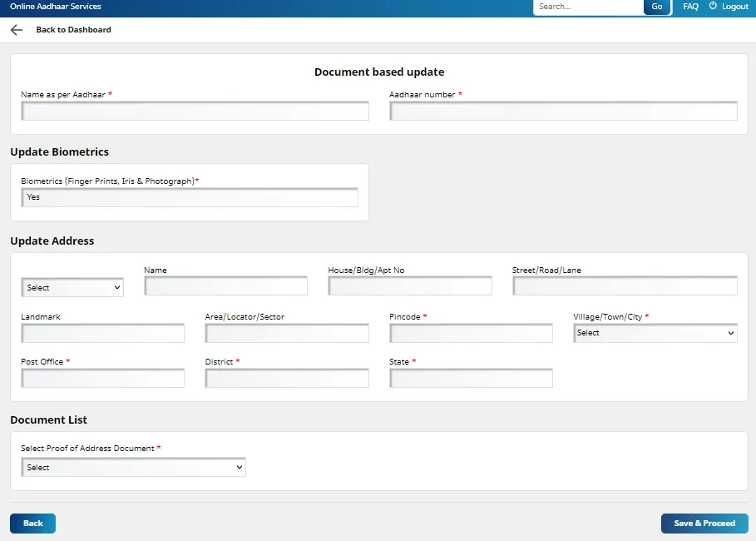The image size is (756, 541).
Task: Click the Back button at bottom
Action: tap(32, 524)
